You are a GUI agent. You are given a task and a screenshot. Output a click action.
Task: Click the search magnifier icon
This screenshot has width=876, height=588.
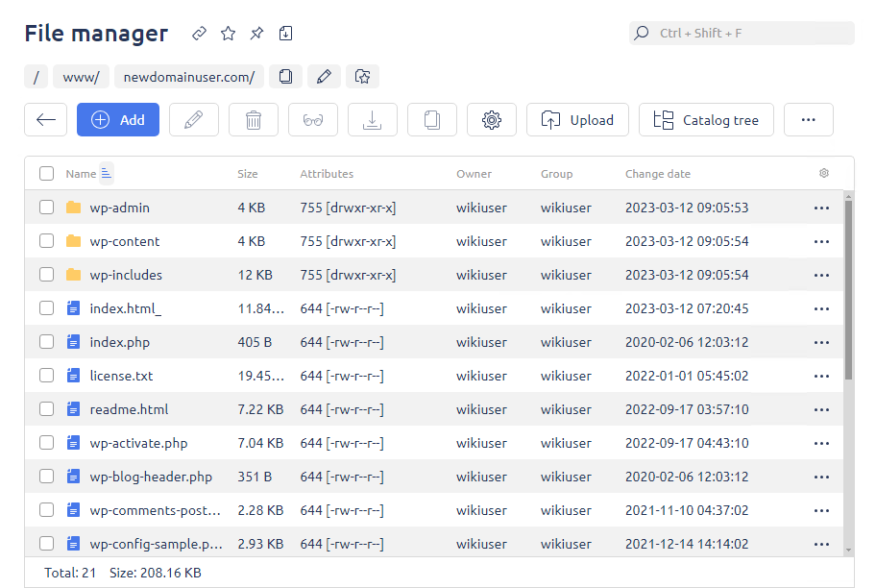[642, 33]
